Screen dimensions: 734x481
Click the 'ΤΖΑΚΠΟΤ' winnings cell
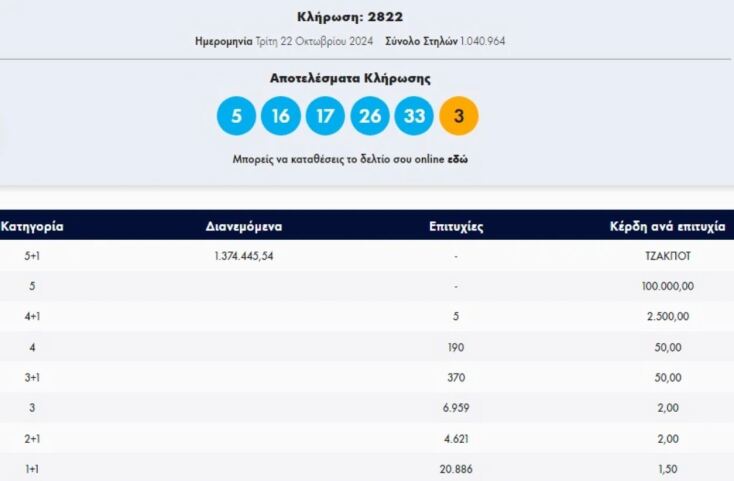click(x=667, y=256)
